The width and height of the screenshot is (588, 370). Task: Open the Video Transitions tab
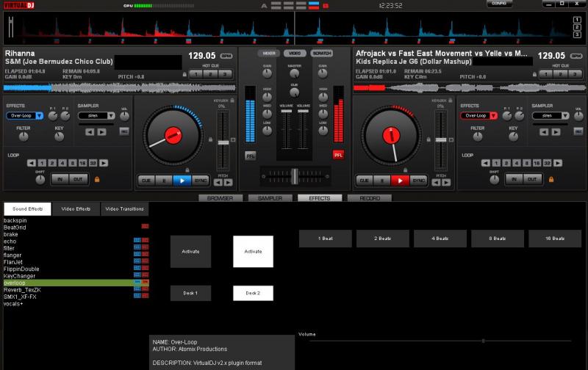click(124, 208)
